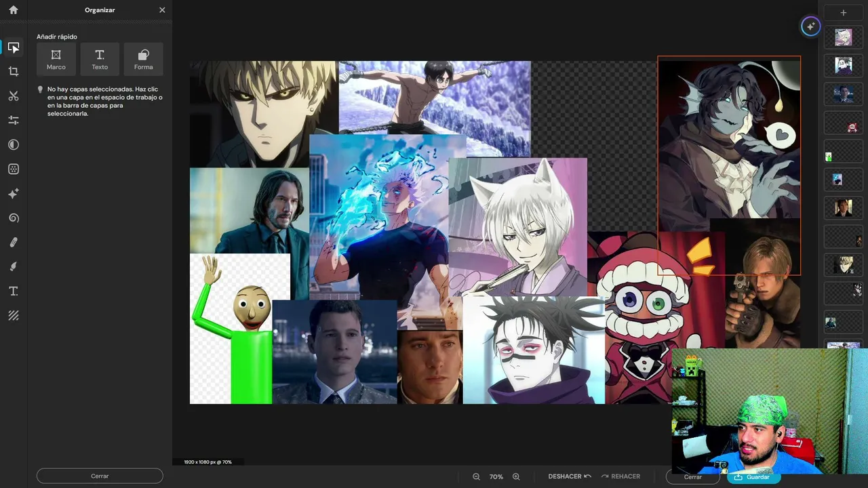Viewport: 868px width, 488px height.
Task: Click the Añadir rápido heading
Action: coord(57,37)
